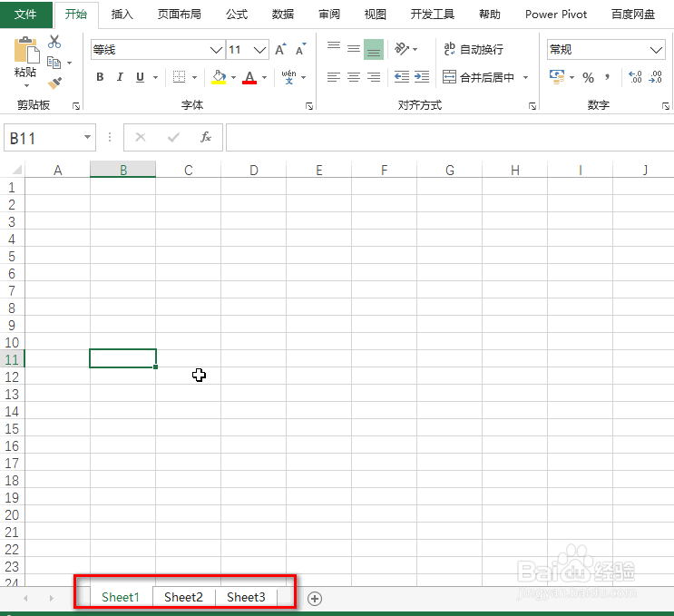Align text right

point(374,77)
